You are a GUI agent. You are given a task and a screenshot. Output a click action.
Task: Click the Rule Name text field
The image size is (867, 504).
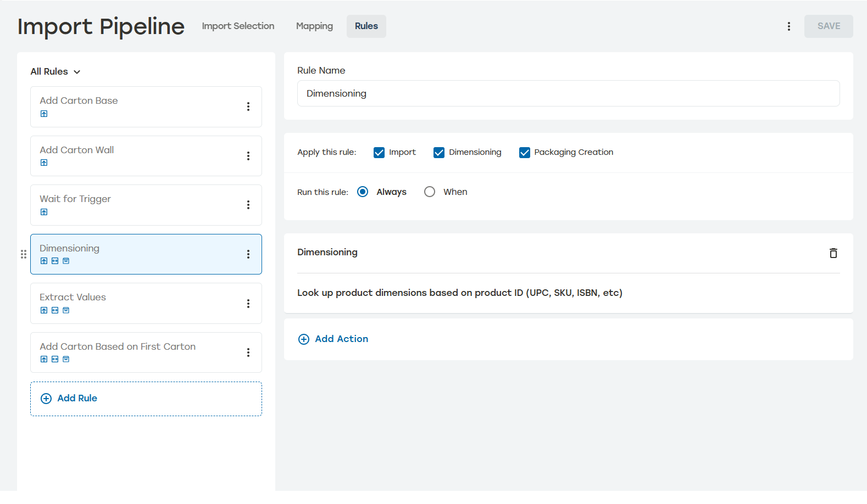pos(568,93)
